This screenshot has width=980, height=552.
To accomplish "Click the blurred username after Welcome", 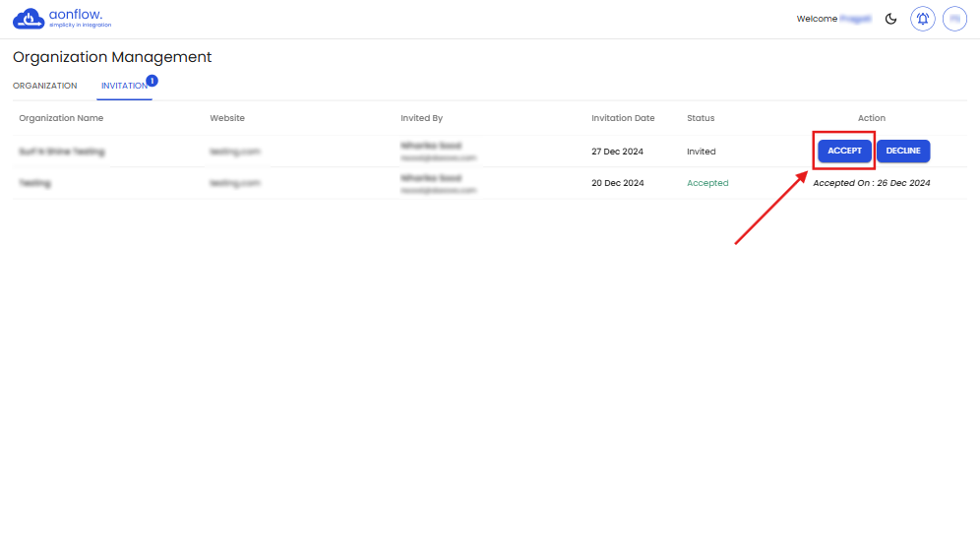I will click(x=855, y=19).
